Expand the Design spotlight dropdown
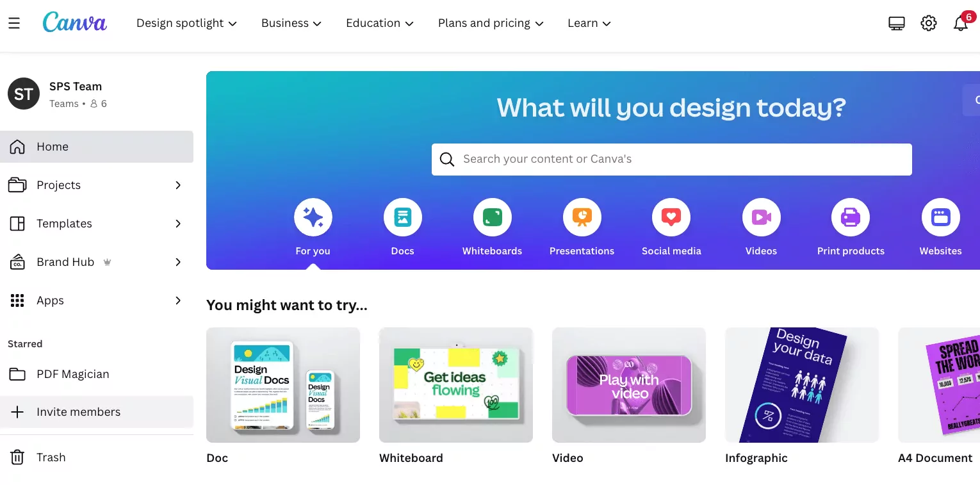 186,23
